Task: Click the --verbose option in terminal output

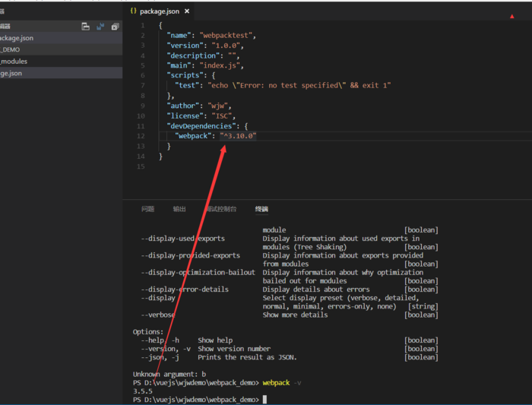Action: coord(158,315)
